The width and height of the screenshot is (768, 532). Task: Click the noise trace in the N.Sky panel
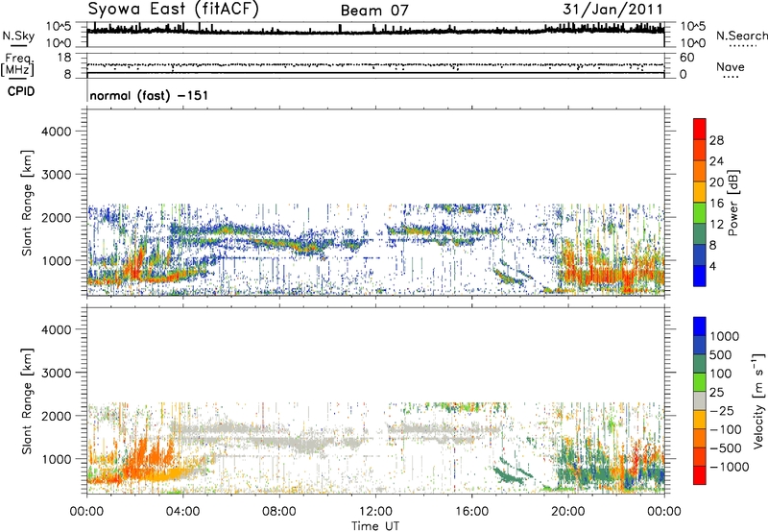click(x=375, y=32)
